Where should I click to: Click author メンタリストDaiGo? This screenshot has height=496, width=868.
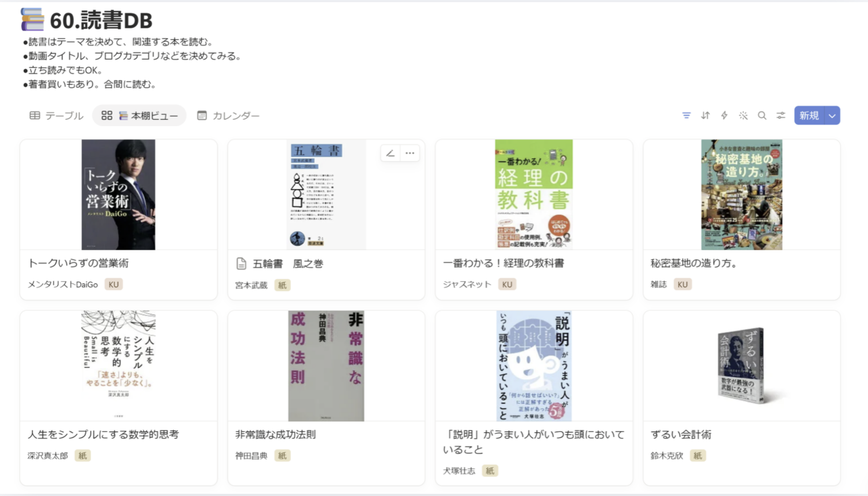(63, 285)
